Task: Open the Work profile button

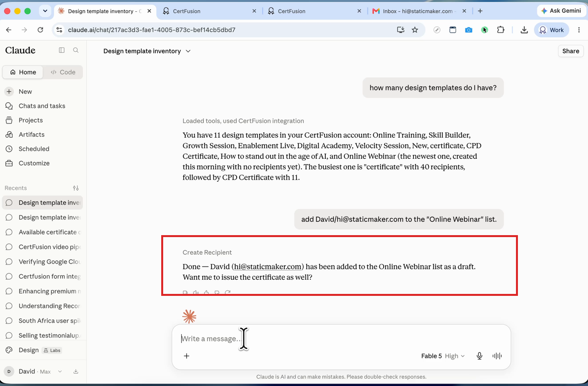Action: [x=552, y=30]
